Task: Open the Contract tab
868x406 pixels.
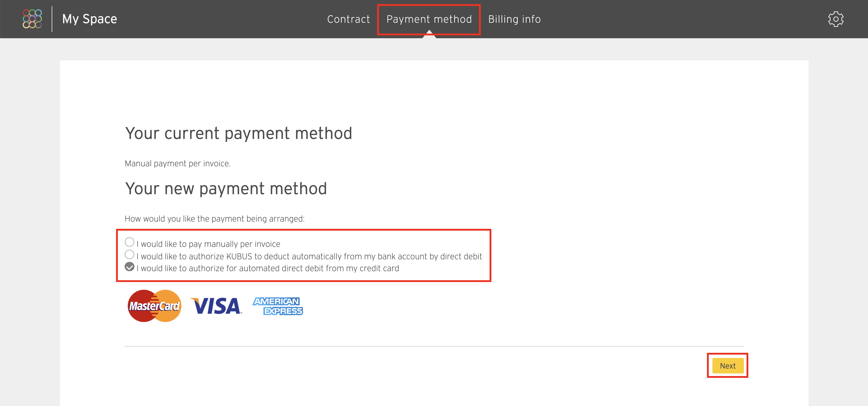Action: coord(348,19)
